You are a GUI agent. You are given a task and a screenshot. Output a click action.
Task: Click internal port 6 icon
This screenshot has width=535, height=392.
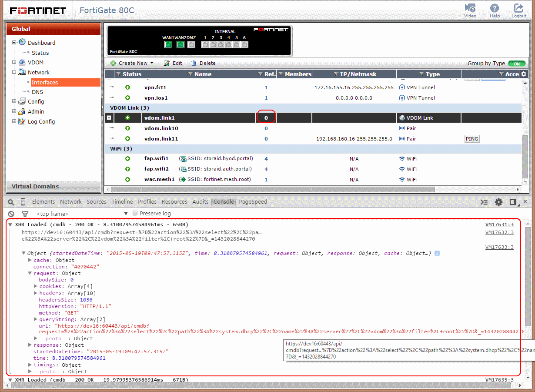click(x=244, y=44)
